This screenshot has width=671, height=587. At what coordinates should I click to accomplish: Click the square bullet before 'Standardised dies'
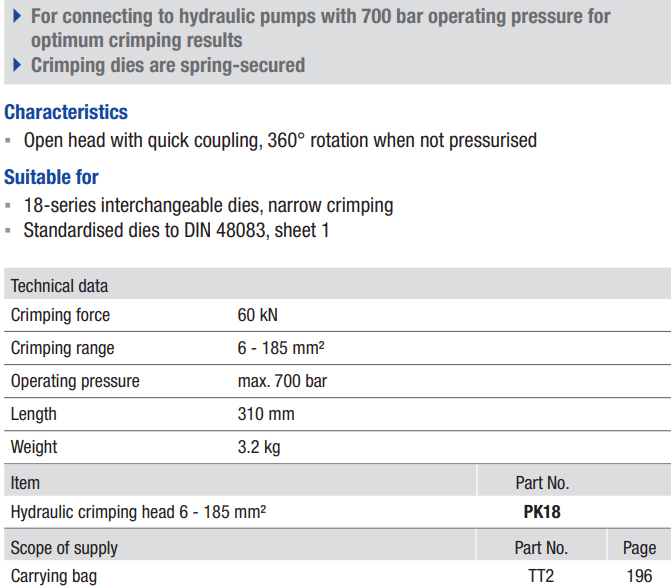click(8, 231)
